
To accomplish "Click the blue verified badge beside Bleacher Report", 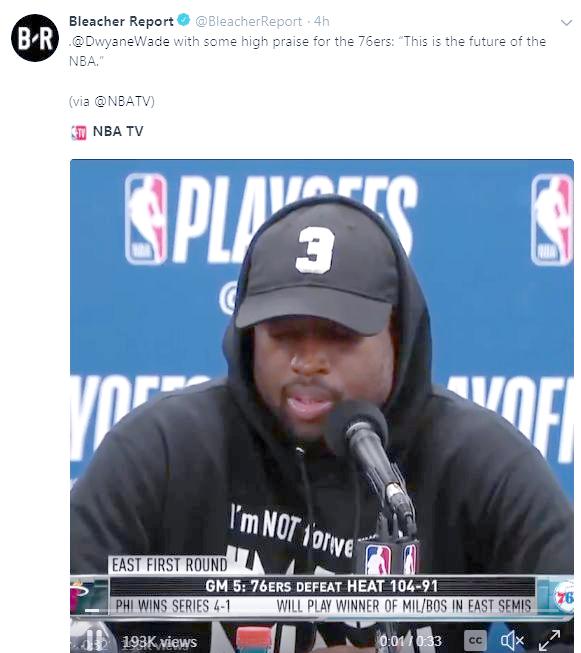I will [x=184, y=20].
